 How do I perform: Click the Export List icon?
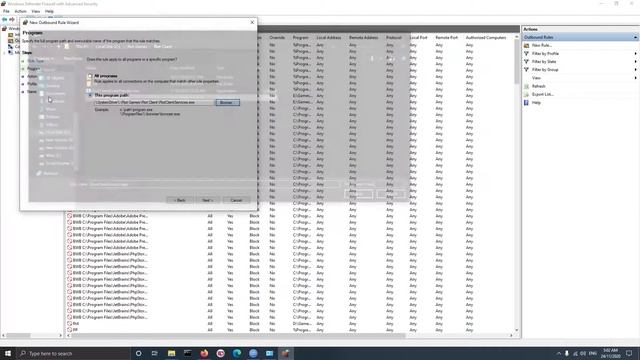click(527, 94)
